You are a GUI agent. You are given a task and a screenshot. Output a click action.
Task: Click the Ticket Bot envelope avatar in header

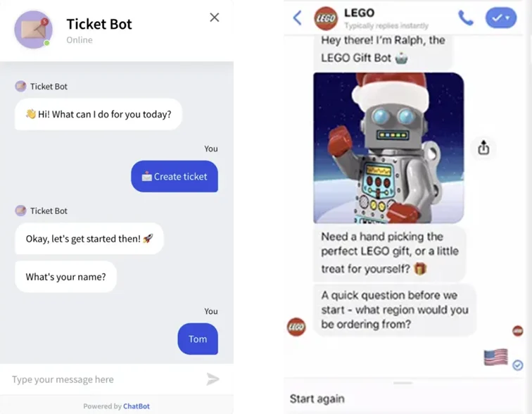(x=33, y=30)
